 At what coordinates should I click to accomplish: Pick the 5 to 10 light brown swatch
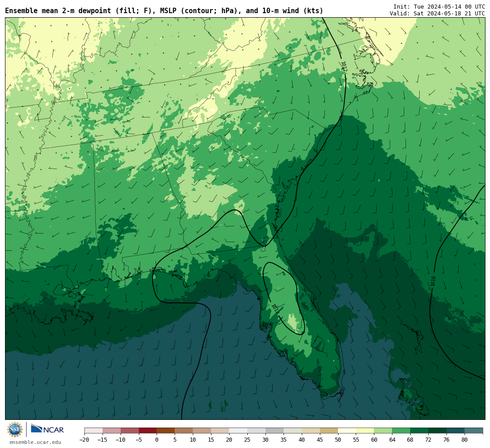(184, 431)
